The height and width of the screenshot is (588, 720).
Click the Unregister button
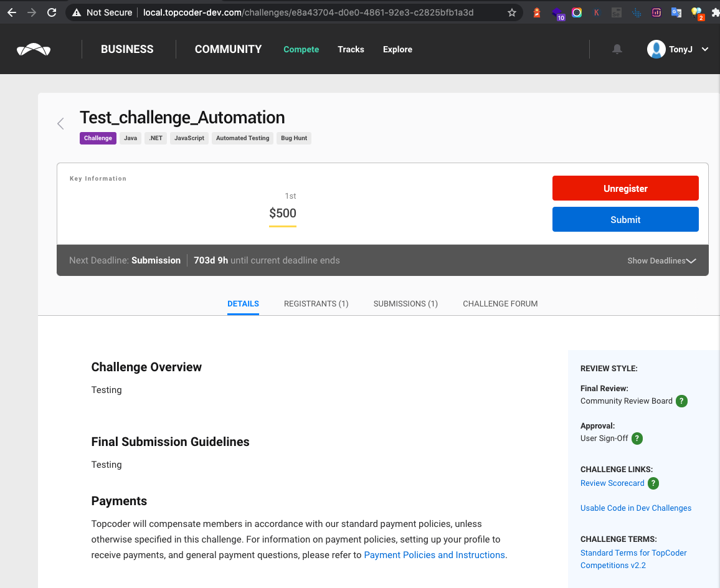[x=625, y=188]
